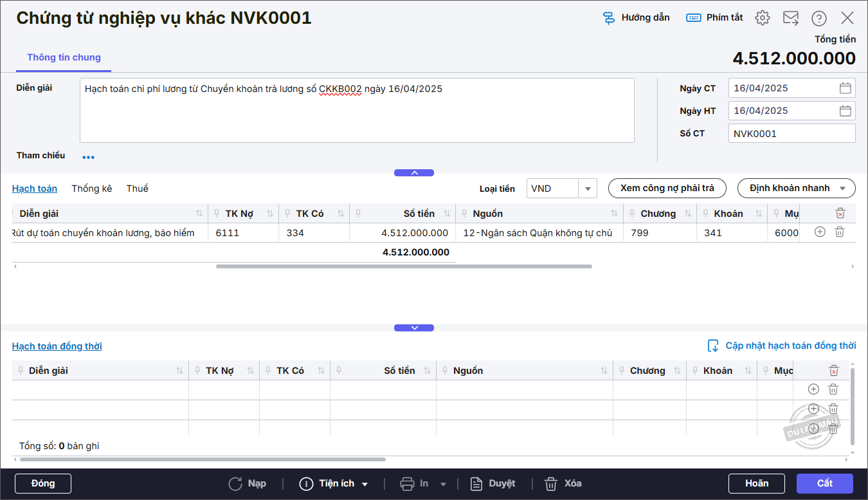Delete the 6111 entry row with trash icon
868x500 pixels.
pyautogui.click(x=840, y=232)
